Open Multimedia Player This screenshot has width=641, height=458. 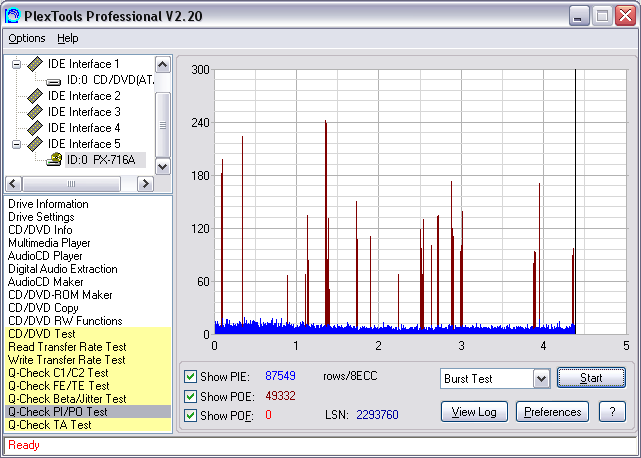[49, 243]
